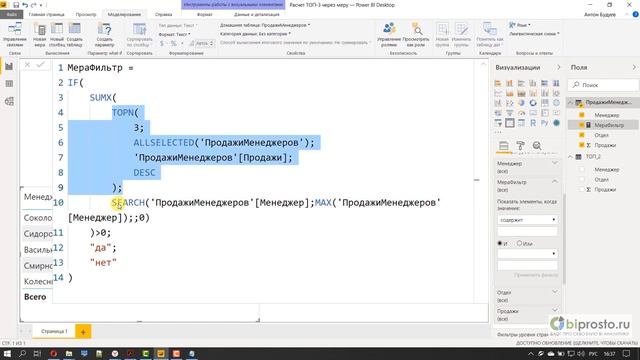
Task: Switch to Data view in left sidebar
Action: [x=9, y=84]
